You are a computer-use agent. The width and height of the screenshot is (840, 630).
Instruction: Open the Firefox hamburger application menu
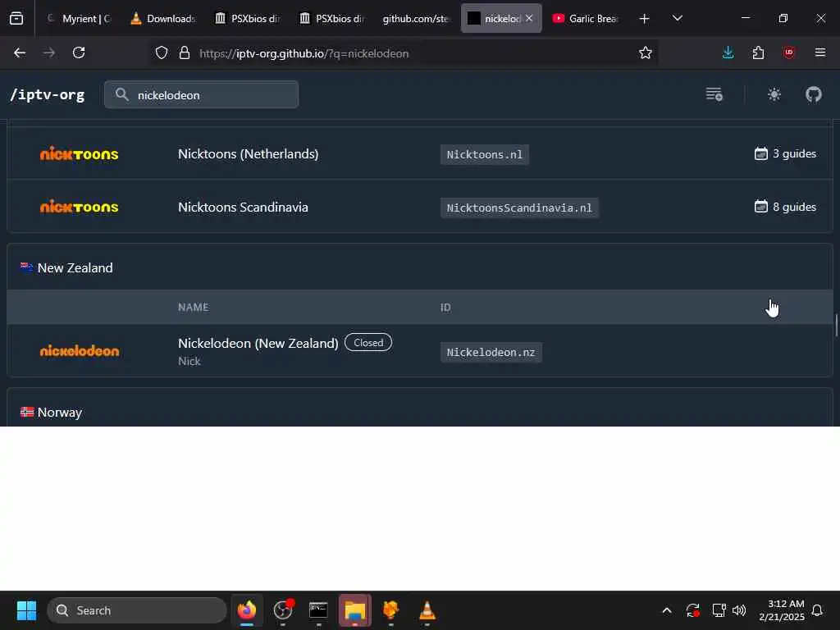pos(820,53)
